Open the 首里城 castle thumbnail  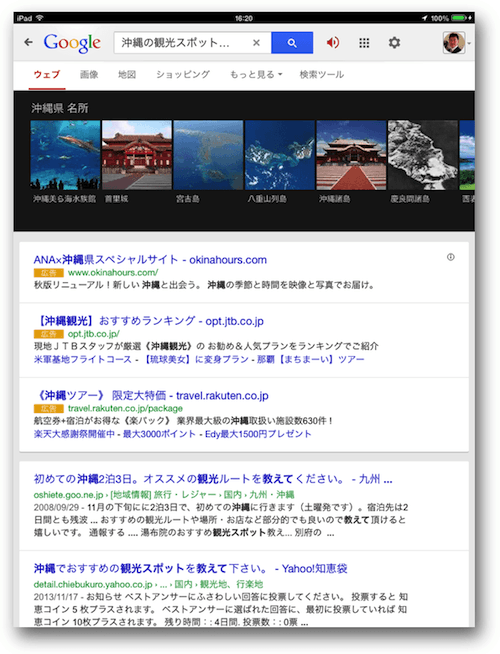click(137, 155)
